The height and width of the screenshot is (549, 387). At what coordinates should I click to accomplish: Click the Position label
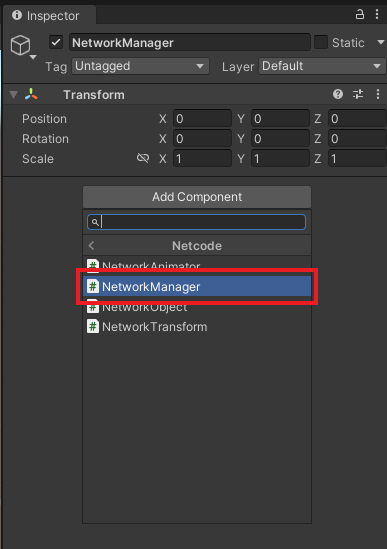[x=44, y=119]
